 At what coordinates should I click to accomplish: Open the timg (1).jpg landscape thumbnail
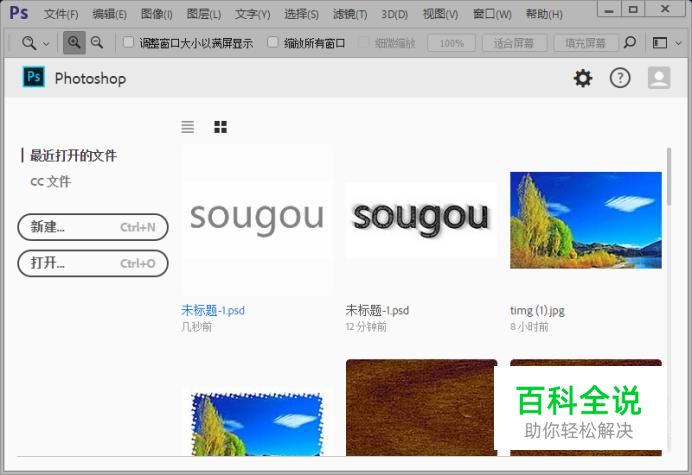tap(586, 220)
